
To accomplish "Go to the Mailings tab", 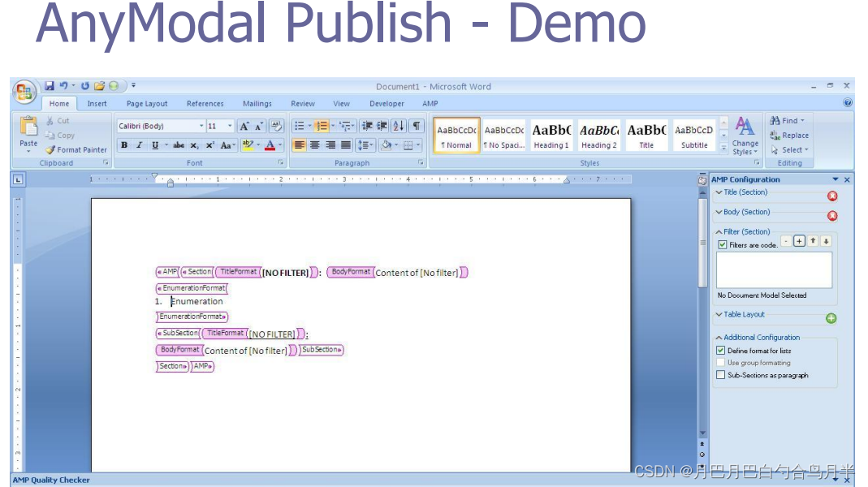I will pos(257,104).
